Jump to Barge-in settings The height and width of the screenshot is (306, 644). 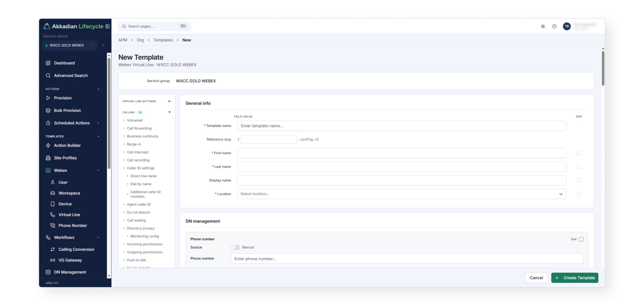[x=134, y=144]
